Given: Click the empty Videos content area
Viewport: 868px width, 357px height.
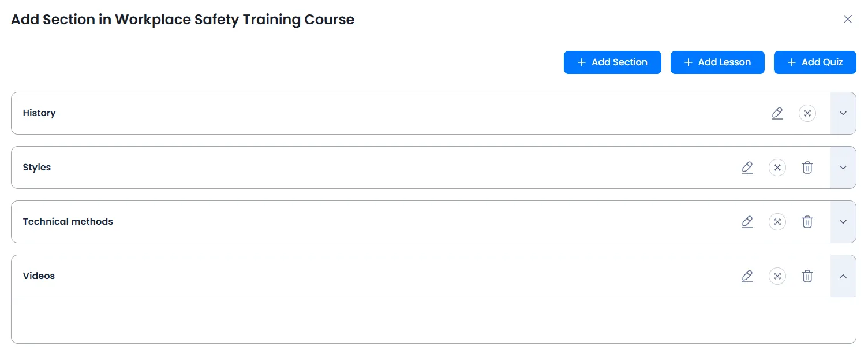Looking at the screenshot, I should [x=433, y=321].
